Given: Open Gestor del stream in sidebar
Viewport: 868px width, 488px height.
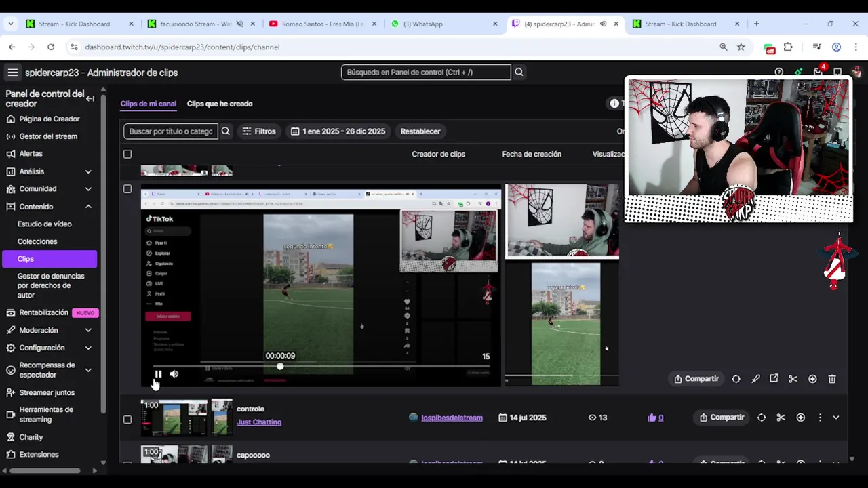Looking at the screenshot, I should point(48,136).
